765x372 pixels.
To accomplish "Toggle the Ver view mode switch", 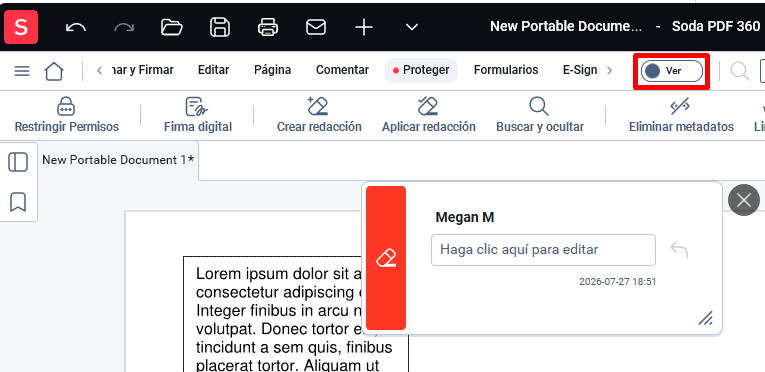I will [x=672, y=71].
